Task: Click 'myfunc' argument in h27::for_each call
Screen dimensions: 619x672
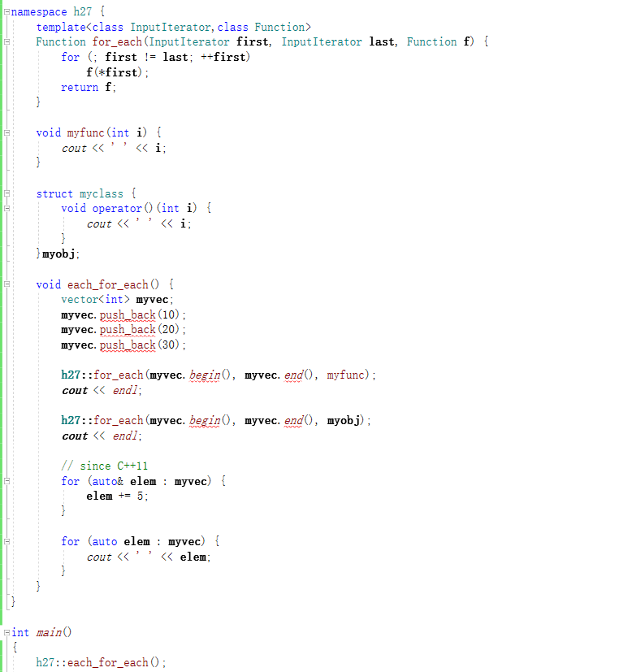Action: pyautogui.click(x=345, y=375)
